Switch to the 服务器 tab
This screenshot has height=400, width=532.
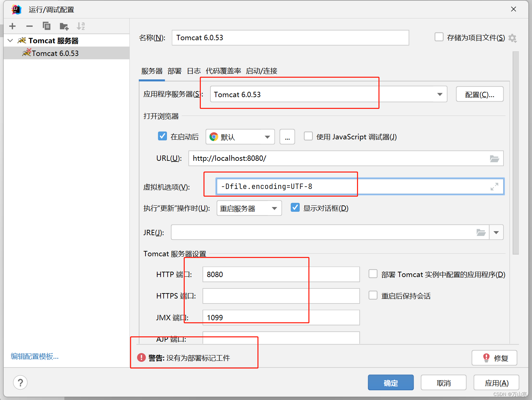click(x=152, y=71)
